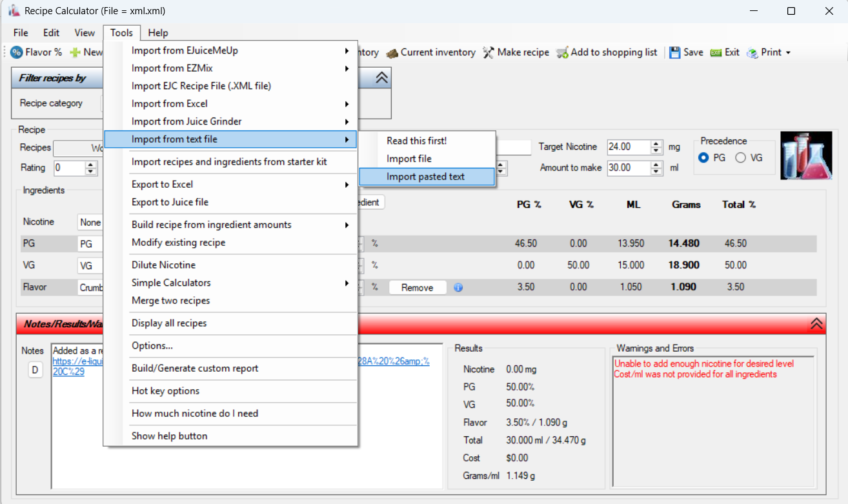Click the Nicotine ingredient combo box
This screenshot has width=848, height=504.
(x=90, y=223)
